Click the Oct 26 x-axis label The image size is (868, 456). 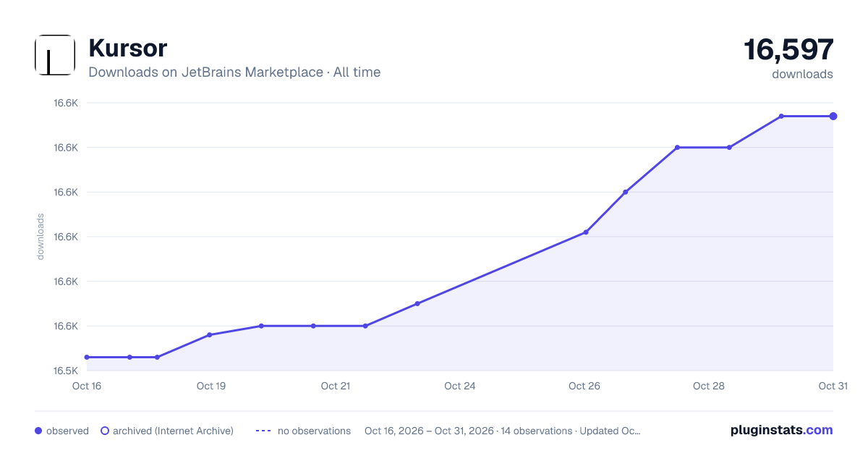pos(584,386)
